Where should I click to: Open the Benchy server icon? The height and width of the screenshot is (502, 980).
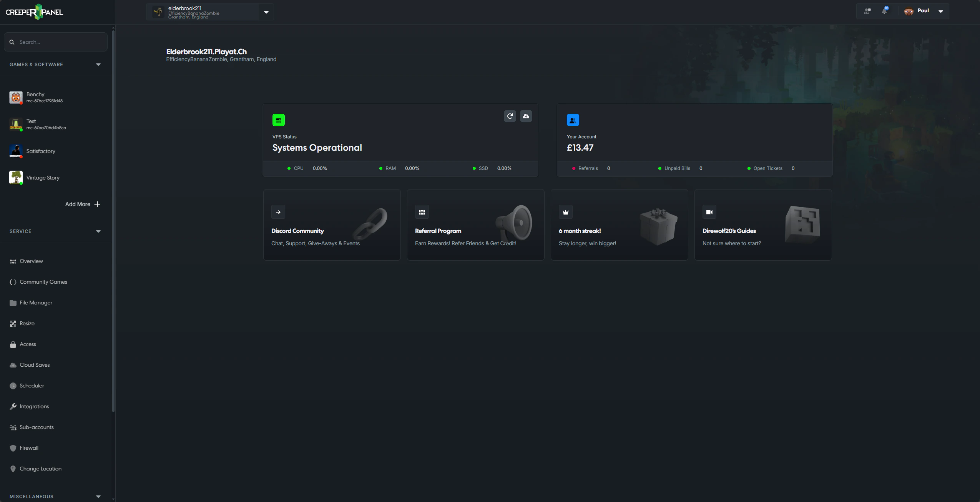(x=16, y=97)
